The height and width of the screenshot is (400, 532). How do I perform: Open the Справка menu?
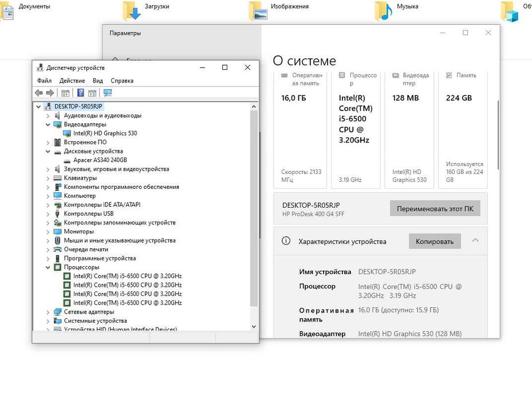coord(122,81)
